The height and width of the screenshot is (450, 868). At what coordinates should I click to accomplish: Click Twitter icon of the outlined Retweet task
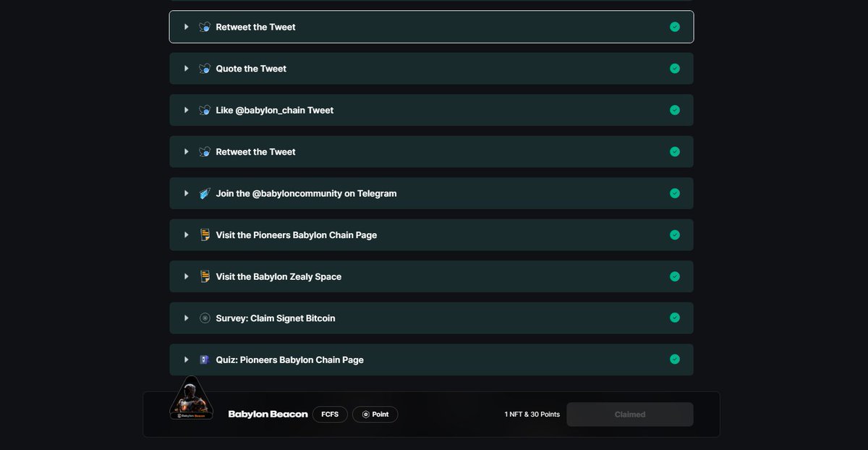pos(205,27)
